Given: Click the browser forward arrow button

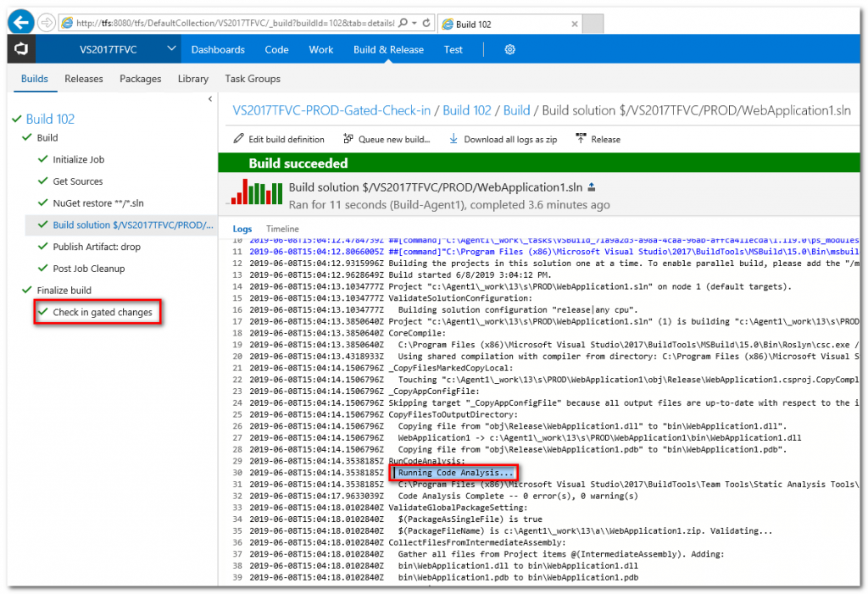Looking at the screenshot, I should click(x=47, y=23).
